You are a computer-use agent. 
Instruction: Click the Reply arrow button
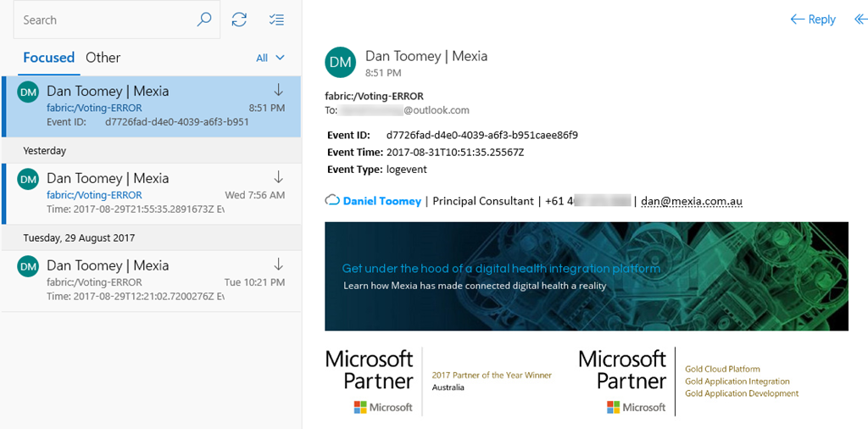[x=812, y=19]
